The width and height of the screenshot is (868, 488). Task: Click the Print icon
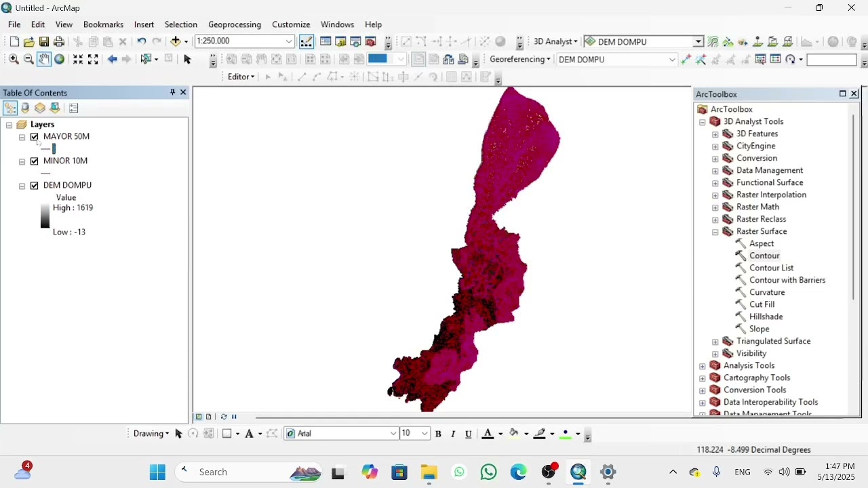click(x=59, y=41)
